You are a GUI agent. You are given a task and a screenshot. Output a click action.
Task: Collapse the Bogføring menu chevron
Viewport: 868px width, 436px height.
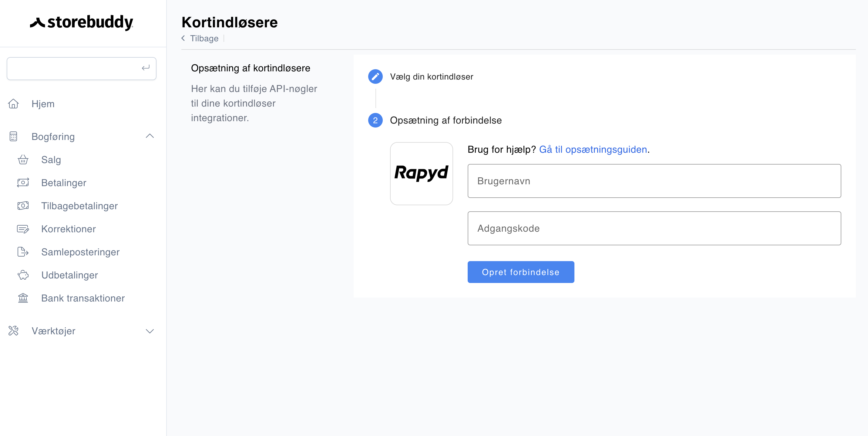[150, 136]
